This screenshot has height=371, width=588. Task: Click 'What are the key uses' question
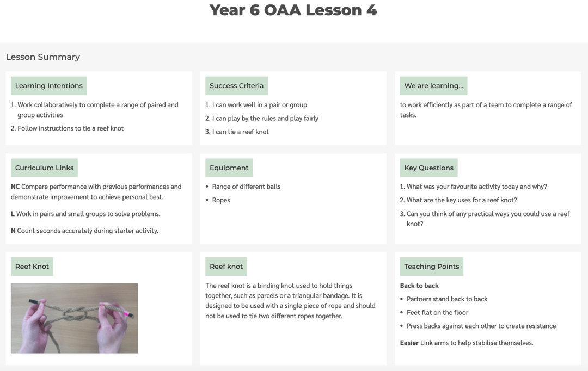click(462, 200)
